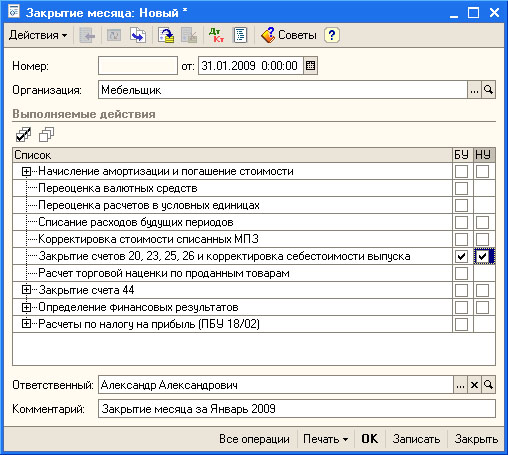The width and height of the screenshot is (508, 455).
Task: Click the Список column header
Action: pyautogui.click(x=233, y=155)
